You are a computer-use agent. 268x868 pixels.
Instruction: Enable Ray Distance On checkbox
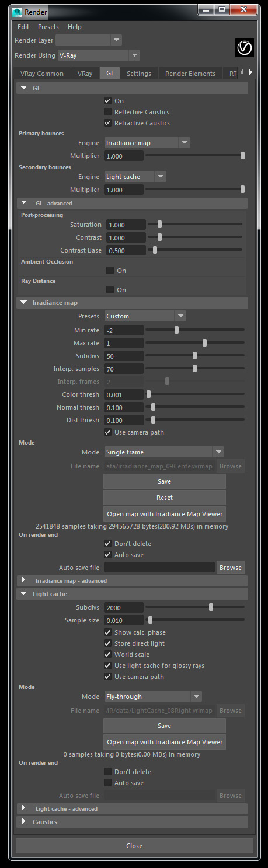110,290
